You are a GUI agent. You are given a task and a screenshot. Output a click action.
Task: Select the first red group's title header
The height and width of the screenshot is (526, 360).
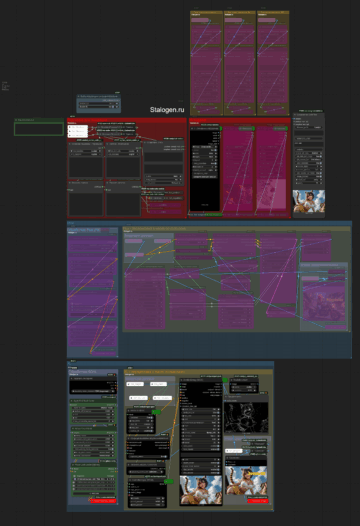tap(126, 120)
